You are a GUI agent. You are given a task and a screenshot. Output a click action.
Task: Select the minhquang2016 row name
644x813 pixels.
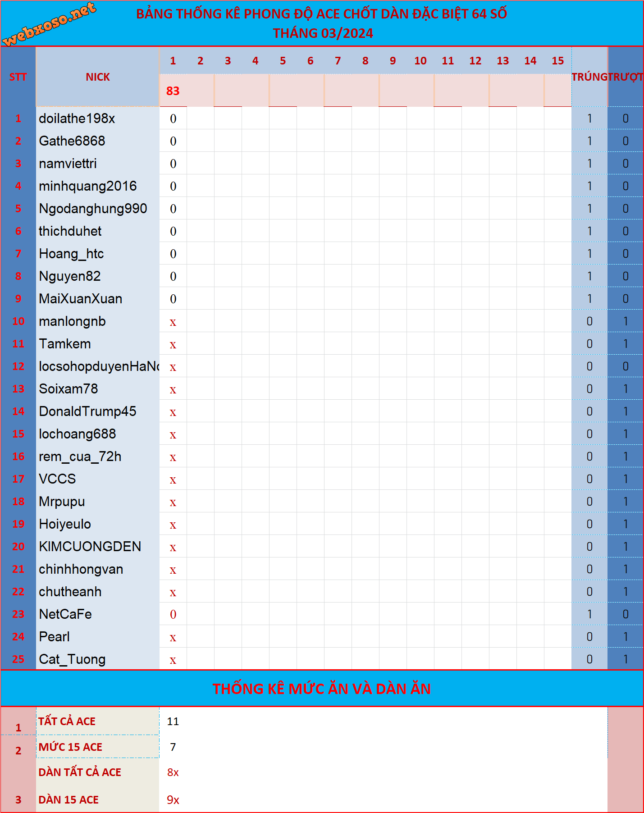coord(88,186)
